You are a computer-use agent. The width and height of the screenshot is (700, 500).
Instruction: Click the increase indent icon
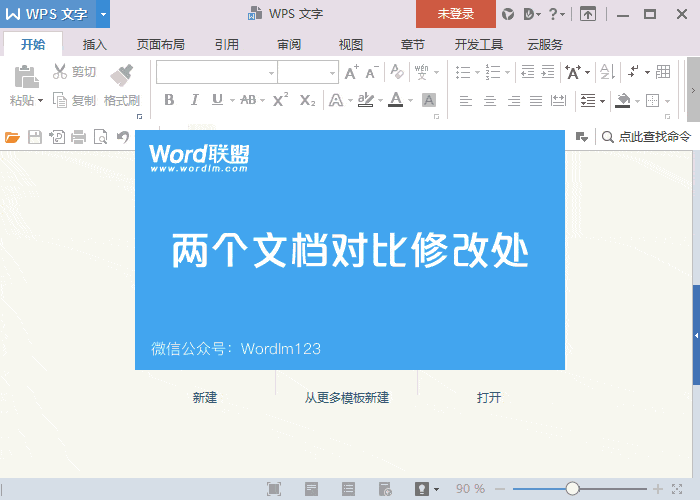coord(547,72)
